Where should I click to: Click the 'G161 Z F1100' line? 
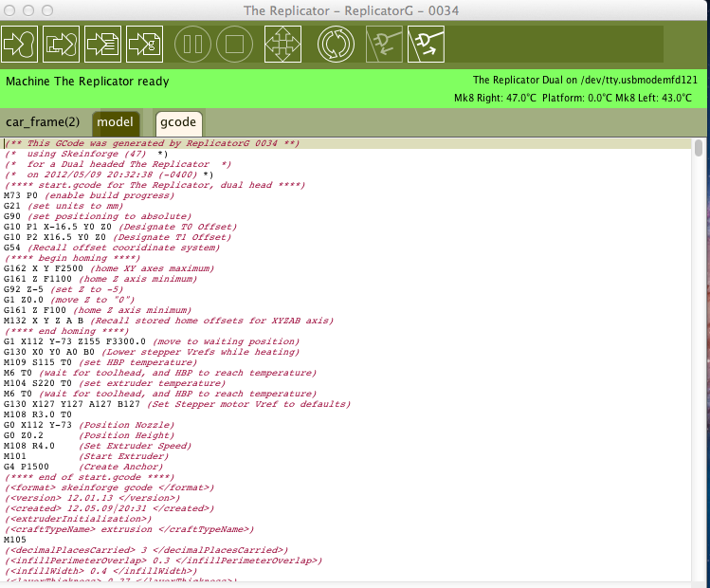[100, 279]
